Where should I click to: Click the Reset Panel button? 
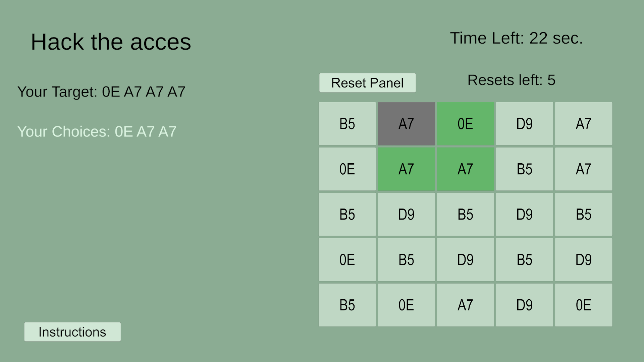click(367, 83)
